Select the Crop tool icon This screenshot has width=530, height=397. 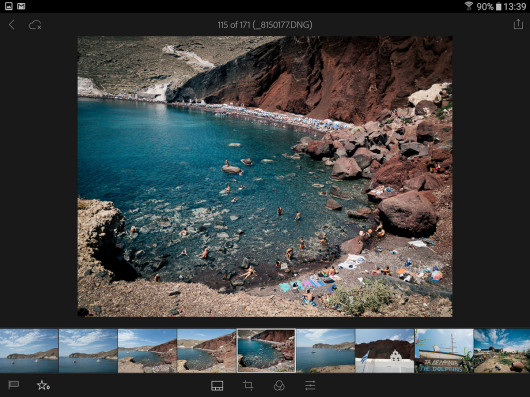(248, 385)
